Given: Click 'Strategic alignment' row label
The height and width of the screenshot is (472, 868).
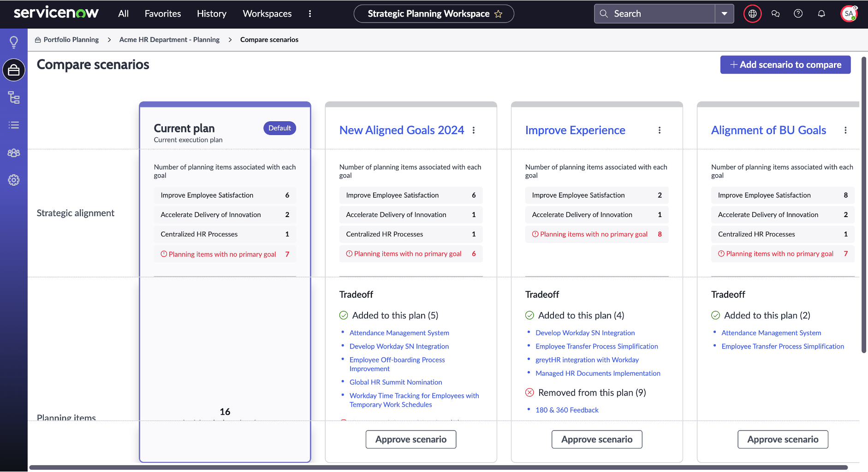Looking at the screenshot, I should 76,213.
